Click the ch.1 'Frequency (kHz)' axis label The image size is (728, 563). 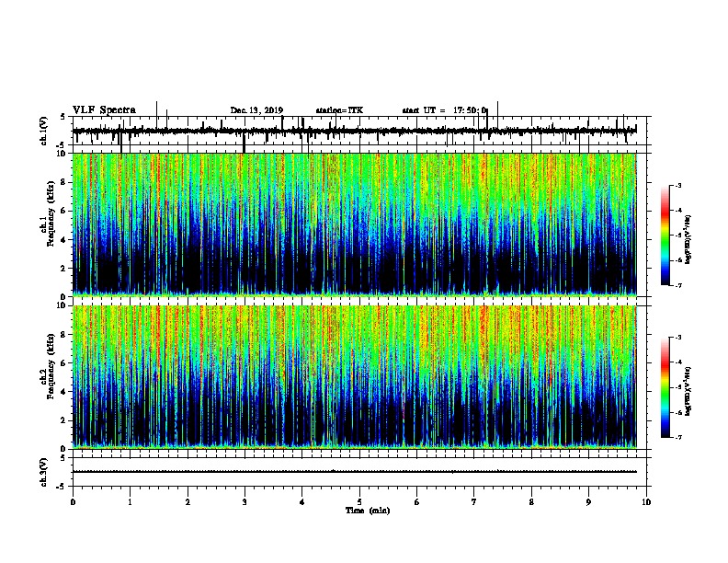point(51,213)
